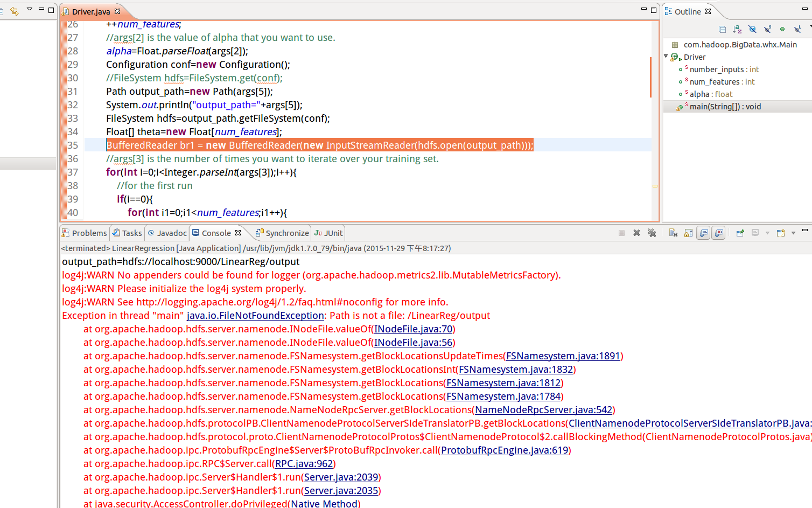
Task: Select the Driver.java editor tab
Action: pos(90,11)
